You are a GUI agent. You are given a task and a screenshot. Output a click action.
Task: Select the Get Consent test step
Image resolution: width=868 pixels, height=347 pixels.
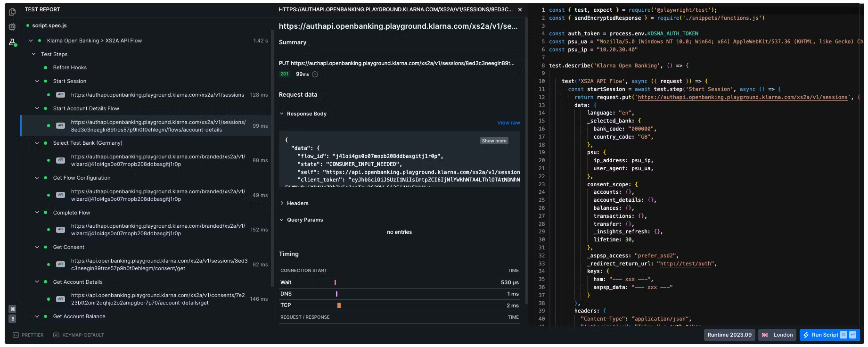pos(69,247)
